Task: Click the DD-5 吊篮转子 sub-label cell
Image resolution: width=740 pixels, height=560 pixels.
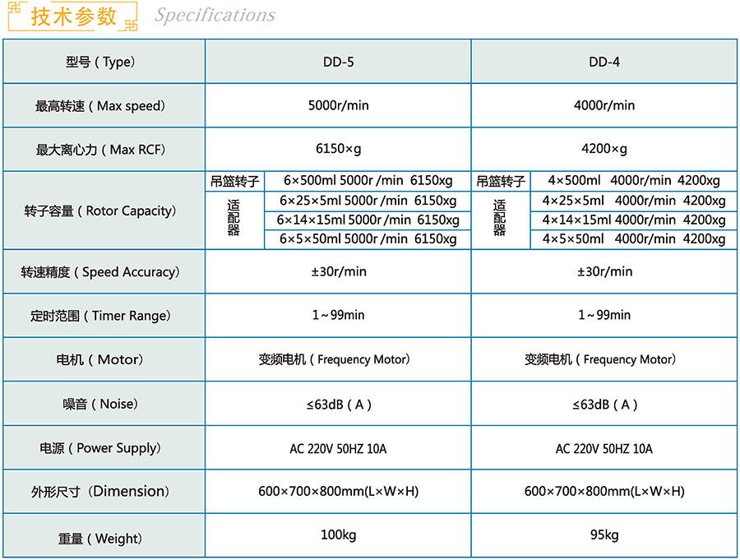Action: pyautogui.click(x=234, y=182)
